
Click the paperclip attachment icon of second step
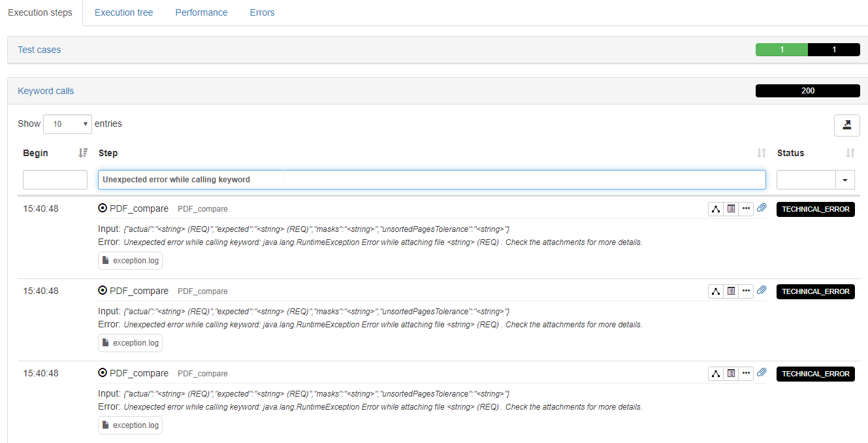pos(762,291)
